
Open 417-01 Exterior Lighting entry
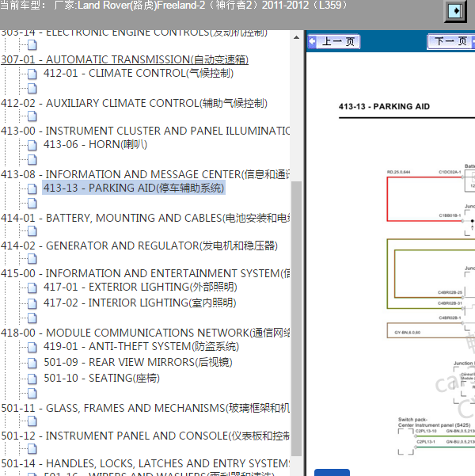tap(140, 287)
